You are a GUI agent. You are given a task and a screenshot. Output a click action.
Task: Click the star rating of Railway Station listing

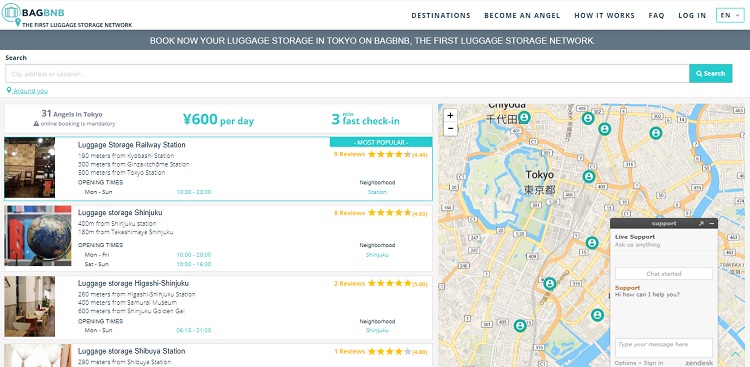point(389,154)
